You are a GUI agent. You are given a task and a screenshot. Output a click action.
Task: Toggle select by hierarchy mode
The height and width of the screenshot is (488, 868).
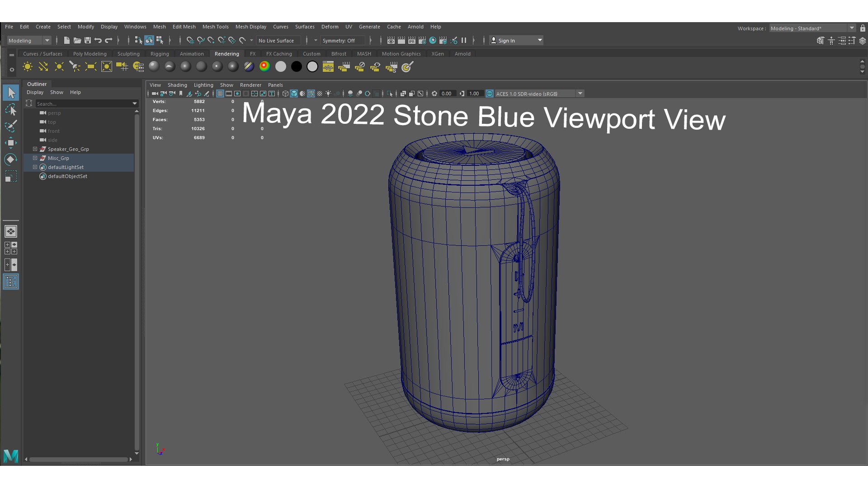coord(138,40)
